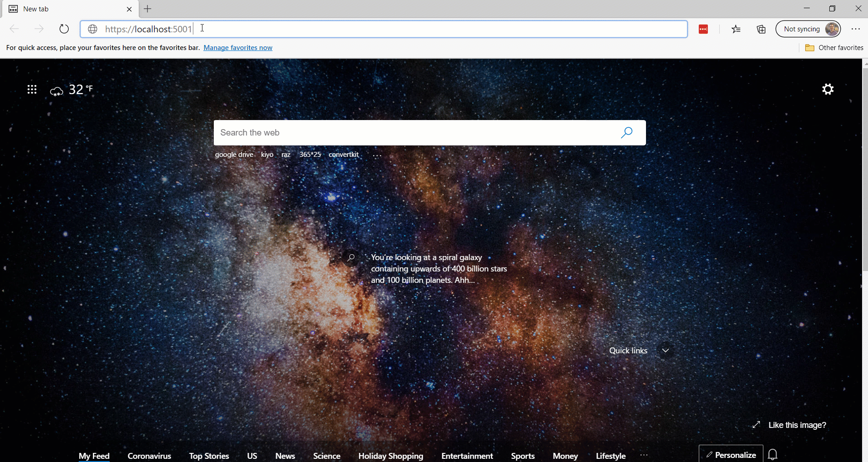Open the apps launcher grid icon
Viewport: 868px width, 462px height.
click(x=31, y=89)
